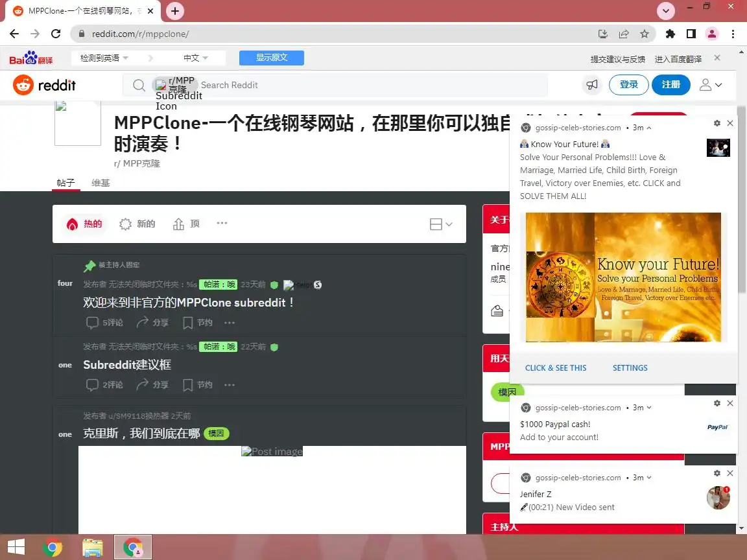Open first Chrome icon in taskbar
Image resolution: width=747 pixels, height=560 pixels.
(53, 547)
